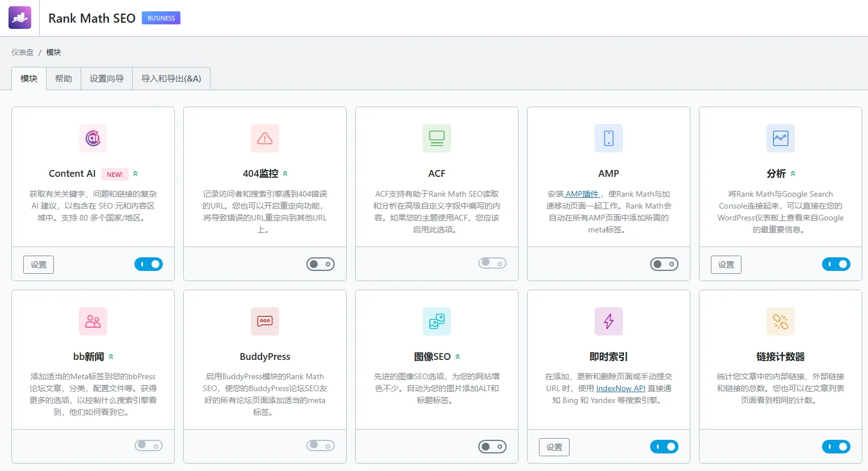
Task: Click the 即时索引 lightning bolt icon
Action: pyautogui.click(x=608, y=321)
